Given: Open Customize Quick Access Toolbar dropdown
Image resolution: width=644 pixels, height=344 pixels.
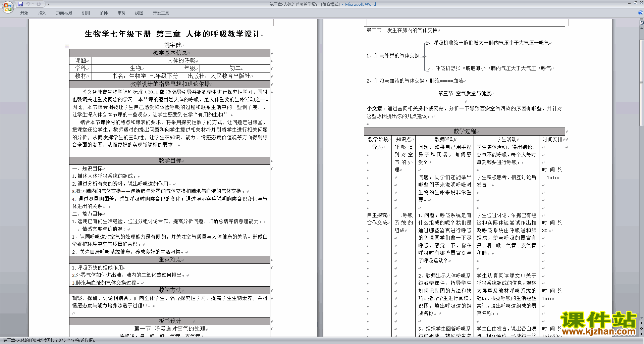Looking at the screenshot, I should coord(48,4).
